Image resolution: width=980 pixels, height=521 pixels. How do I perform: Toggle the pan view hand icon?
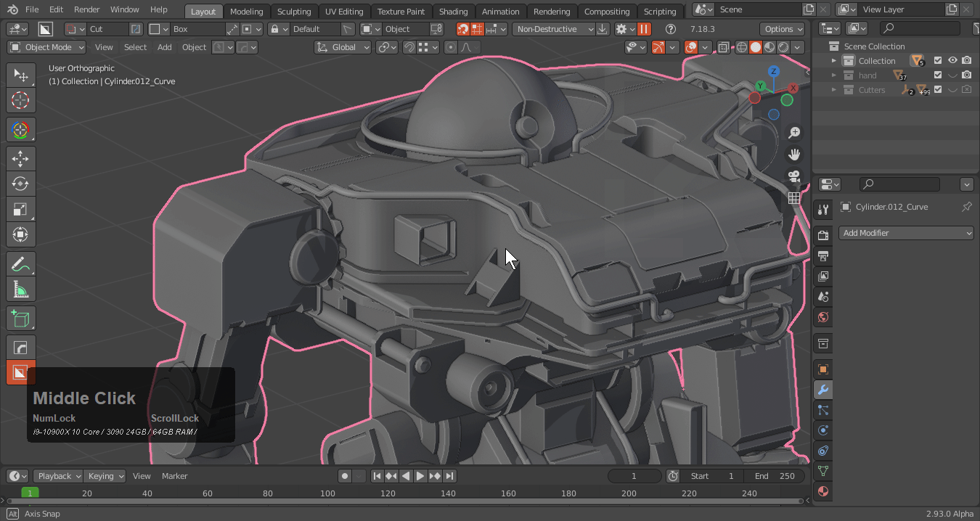(794, 154)
